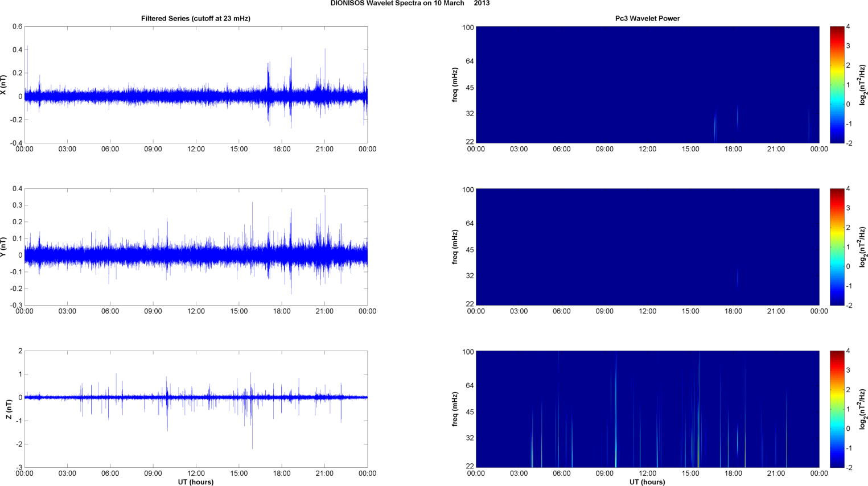Click the DIONISOS Wavelet Spectra main title
The image size is (868, 486).
(410, 3)
